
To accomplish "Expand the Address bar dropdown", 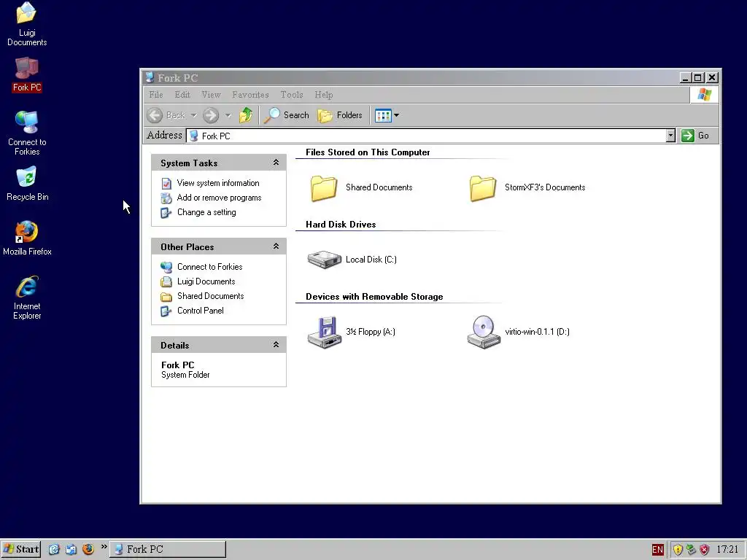I will pyautogui.click(x=671, y=136).
